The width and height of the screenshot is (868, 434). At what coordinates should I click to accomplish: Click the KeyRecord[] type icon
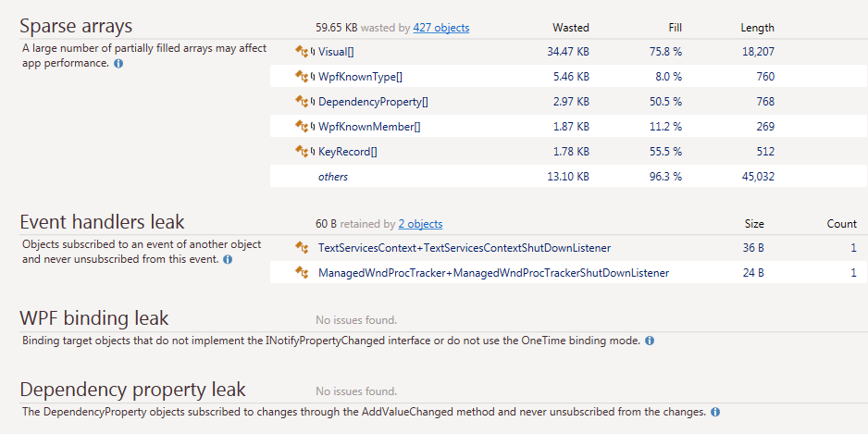point(303,152)
